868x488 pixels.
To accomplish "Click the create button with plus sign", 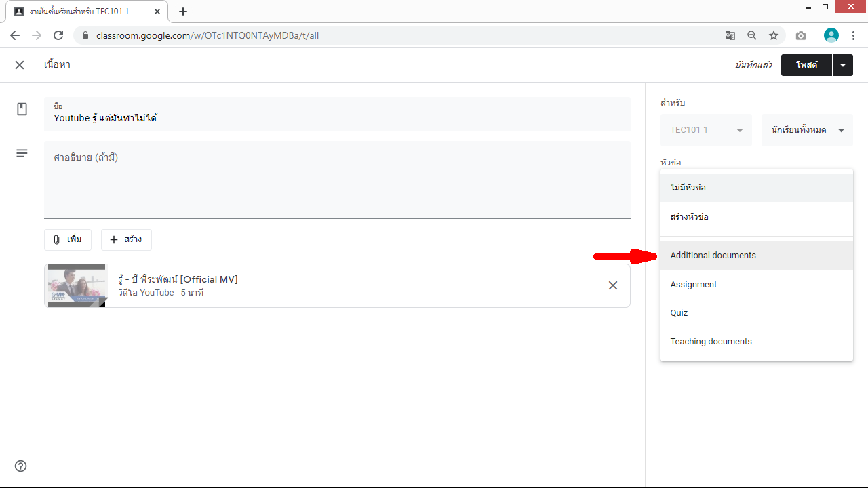I will 126,240.
